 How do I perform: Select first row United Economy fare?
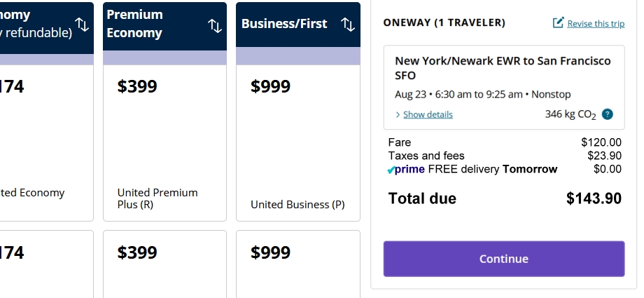tap(46, 143)
